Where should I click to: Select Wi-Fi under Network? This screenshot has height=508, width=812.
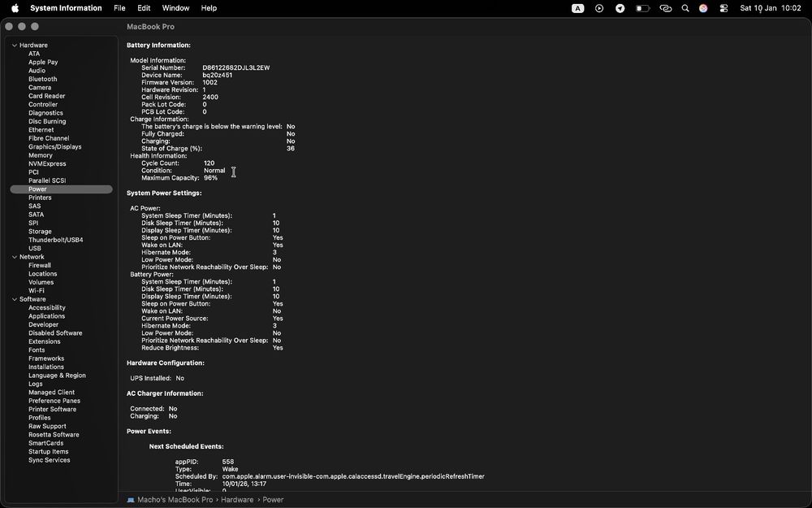pyautogui.click(x=37, y=291)
